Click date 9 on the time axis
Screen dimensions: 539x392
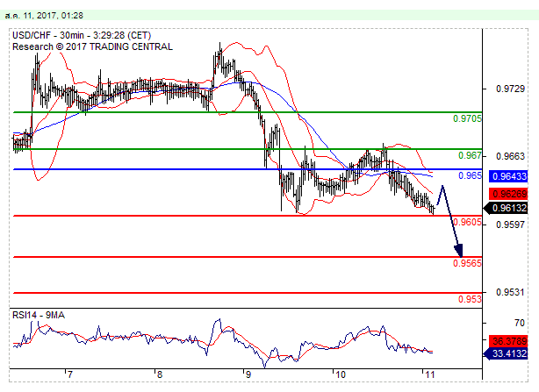(248, 374)
